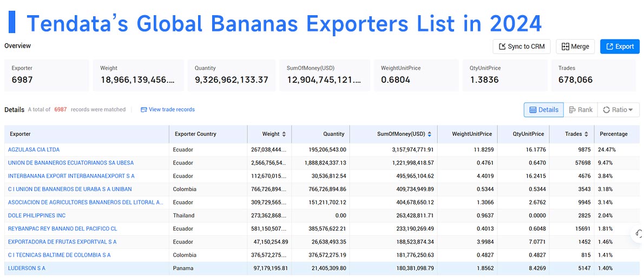Screen dimensions: 644x280
Task: Open exporter ASOCIACION DE AGRICULTORES BANANEROS DEL LITORAL
Action: pos(86,203)
